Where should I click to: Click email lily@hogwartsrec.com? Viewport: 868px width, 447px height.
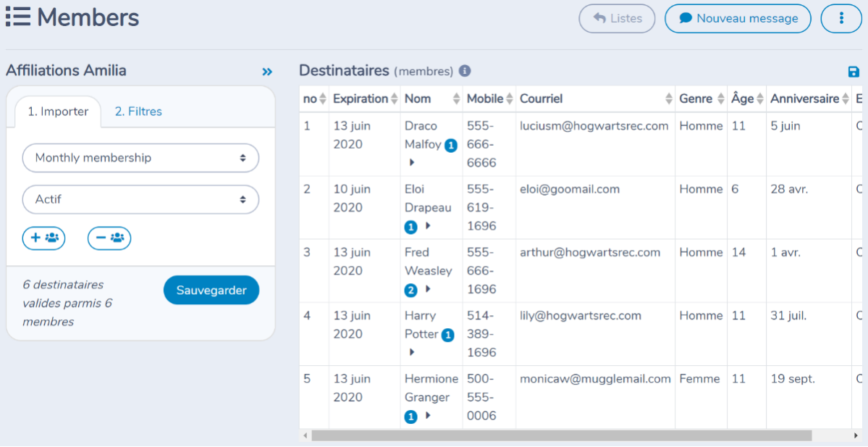(x=581, y=316)
